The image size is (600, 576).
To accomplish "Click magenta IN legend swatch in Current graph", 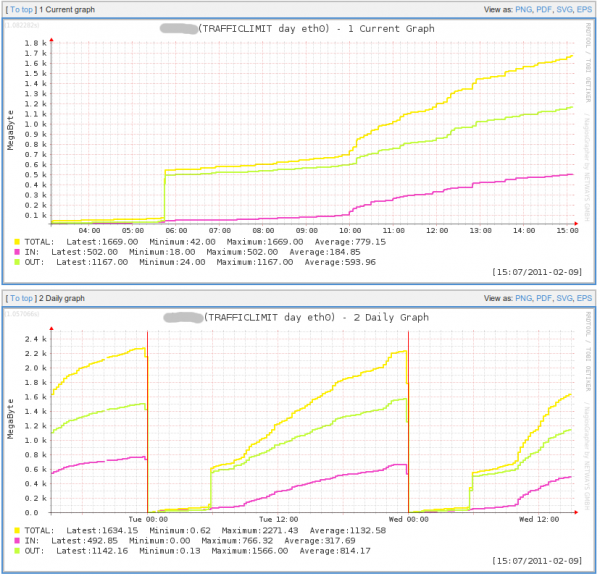I will (x=17, y=252).
